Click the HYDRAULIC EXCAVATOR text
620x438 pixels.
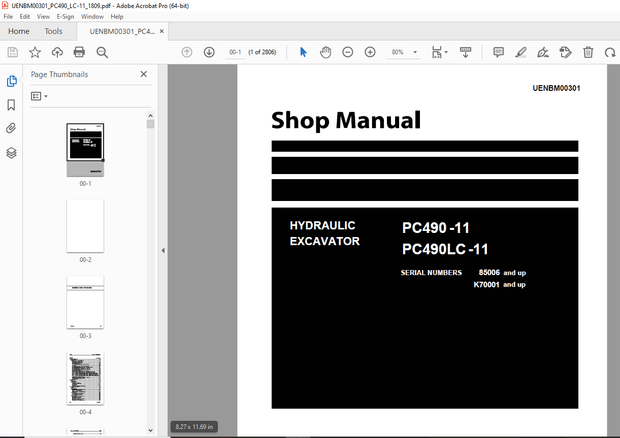(325, 233)
